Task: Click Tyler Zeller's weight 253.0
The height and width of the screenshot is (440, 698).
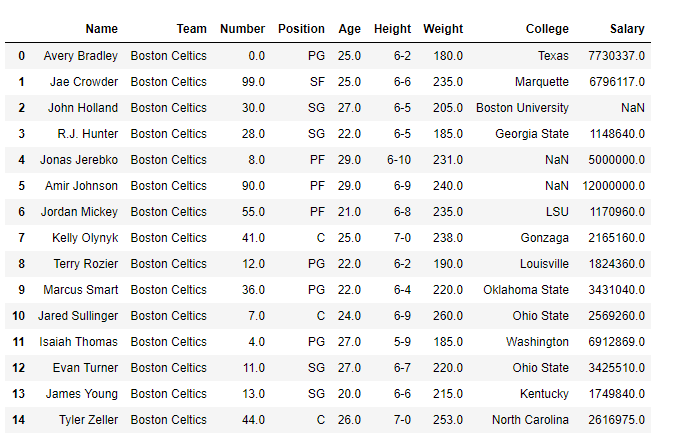Action: [x=446, y=419]
